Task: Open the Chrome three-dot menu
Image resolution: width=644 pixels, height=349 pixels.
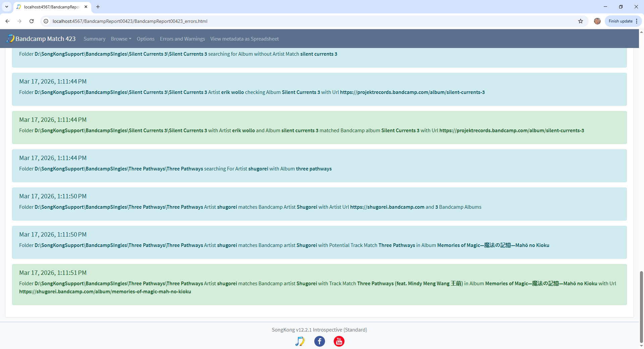Action: (x=637, y=21)
